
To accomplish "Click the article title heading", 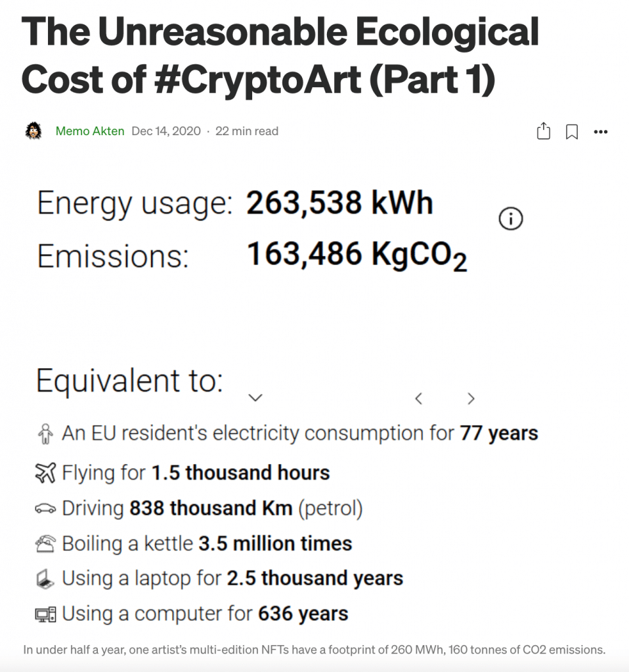I will pos(280,56).
